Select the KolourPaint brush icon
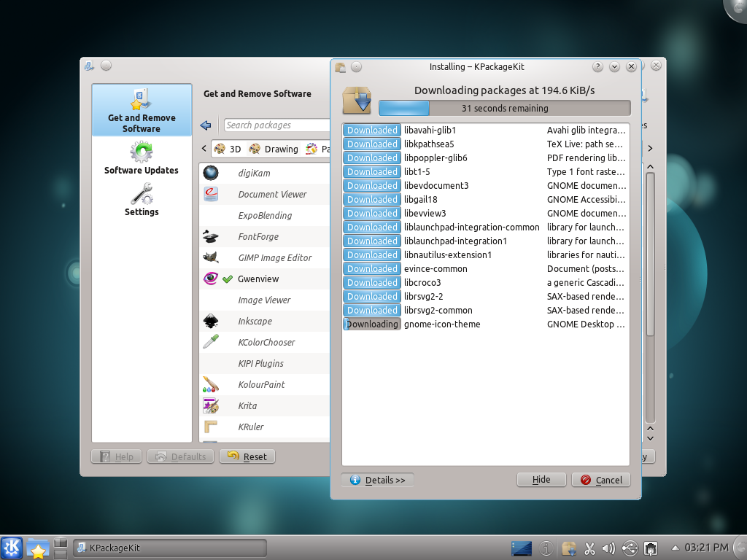The image size is (747, 560). [x=211, y=384]
